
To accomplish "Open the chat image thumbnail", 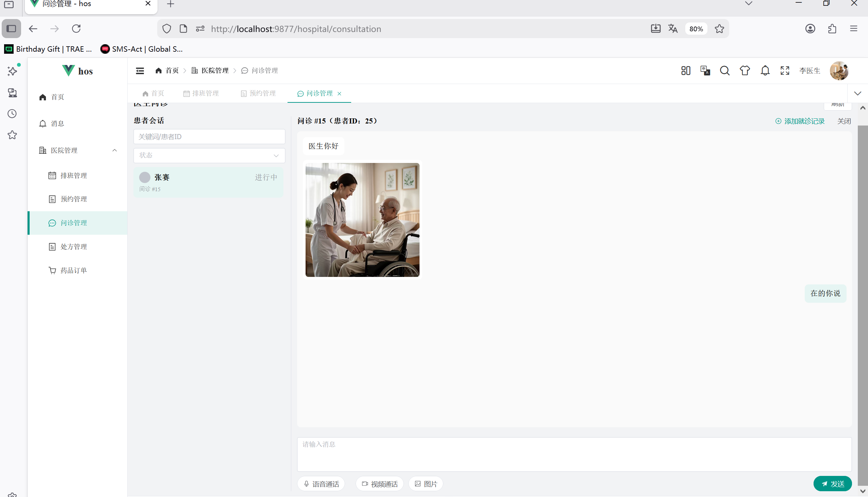I will point(362,220).
